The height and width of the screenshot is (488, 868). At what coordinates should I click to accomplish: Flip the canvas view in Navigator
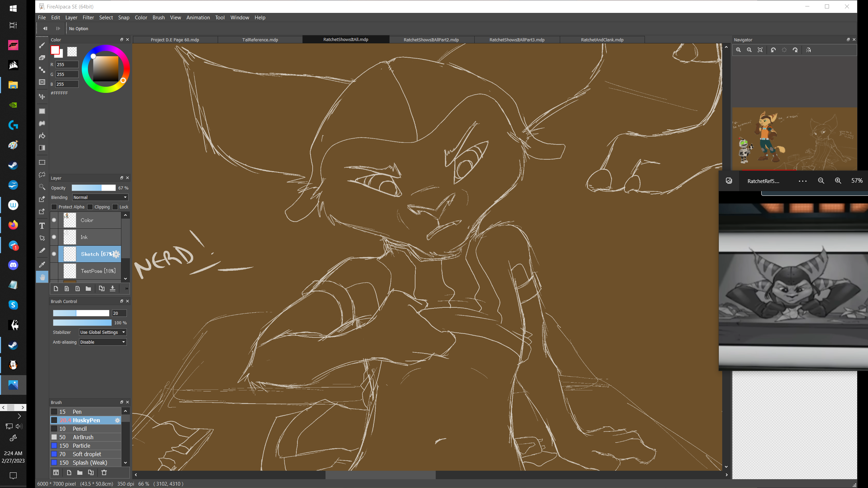point(809,50)
